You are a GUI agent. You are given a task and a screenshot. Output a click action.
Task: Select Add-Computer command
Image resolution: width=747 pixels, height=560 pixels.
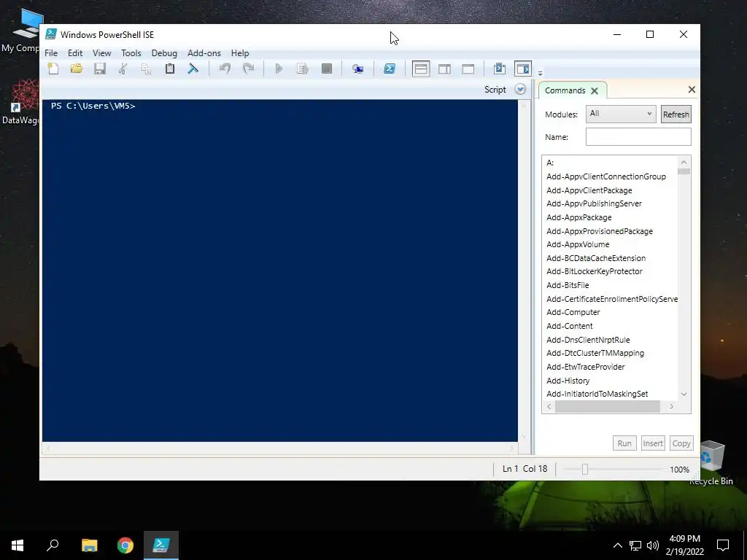[x=573, y=312]
